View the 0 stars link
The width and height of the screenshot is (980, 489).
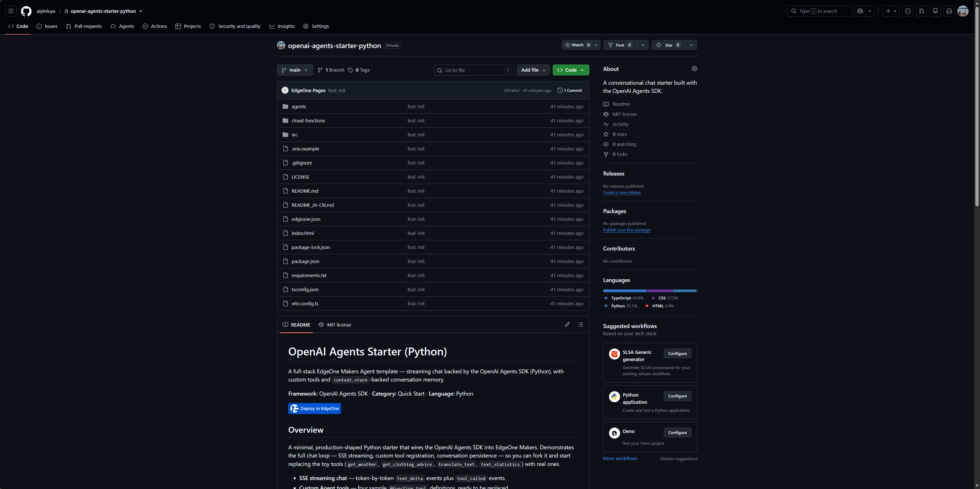coord(615,134)
